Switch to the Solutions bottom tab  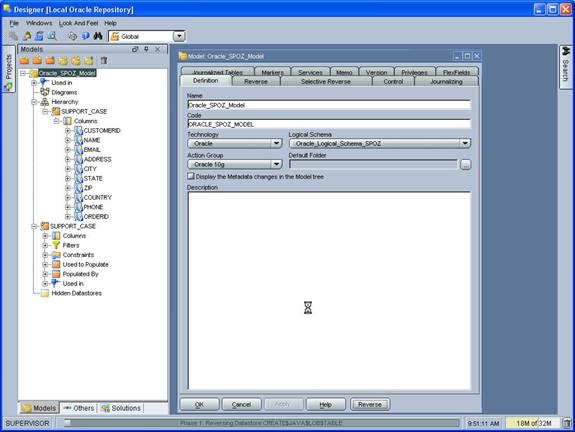pyautogui.click(x=121, y=408)
